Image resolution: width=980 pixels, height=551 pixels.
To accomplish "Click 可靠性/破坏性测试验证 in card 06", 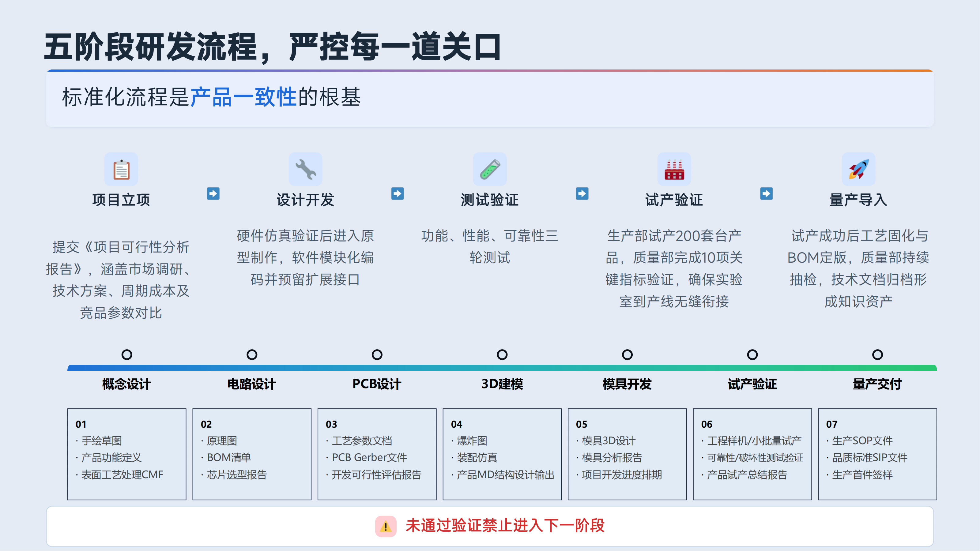I will click(755, 457).
